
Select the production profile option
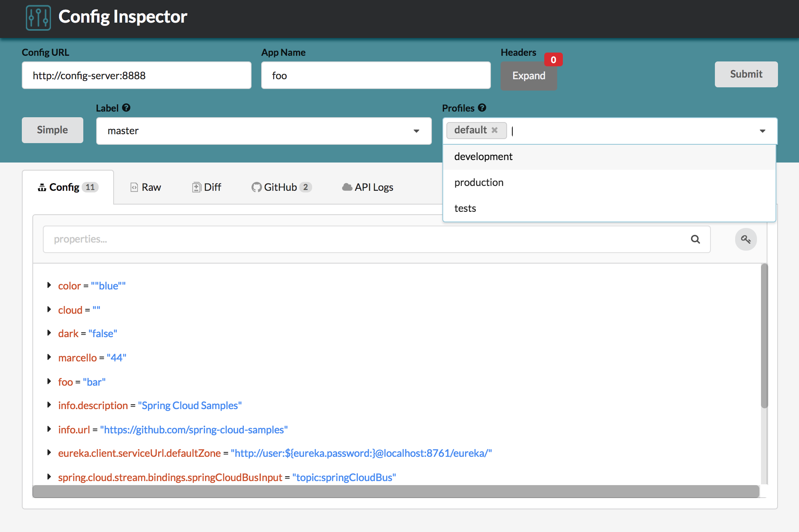pos(479,183)
